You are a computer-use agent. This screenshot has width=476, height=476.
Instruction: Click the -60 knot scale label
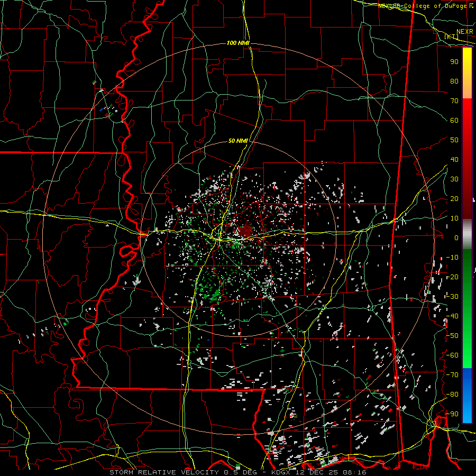point(452,355)
